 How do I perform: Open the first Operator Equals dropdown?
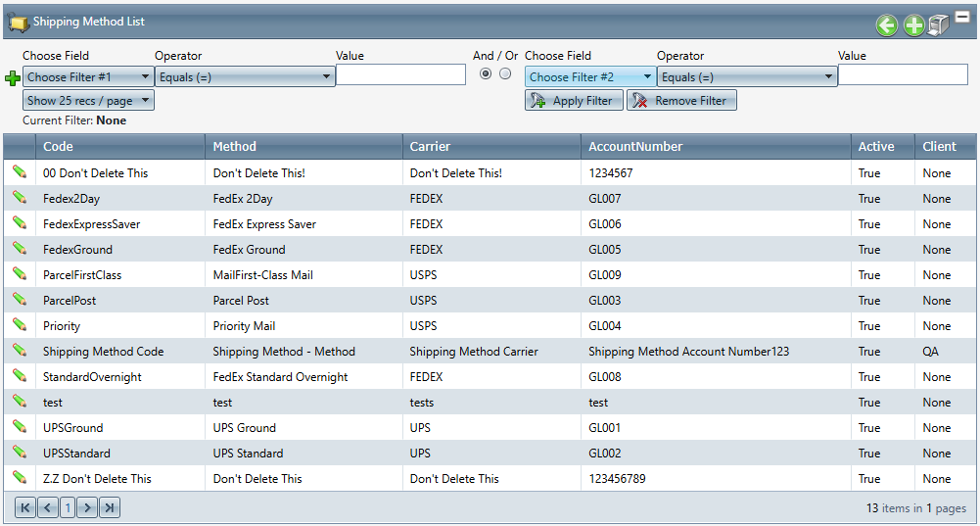[245, 77]
